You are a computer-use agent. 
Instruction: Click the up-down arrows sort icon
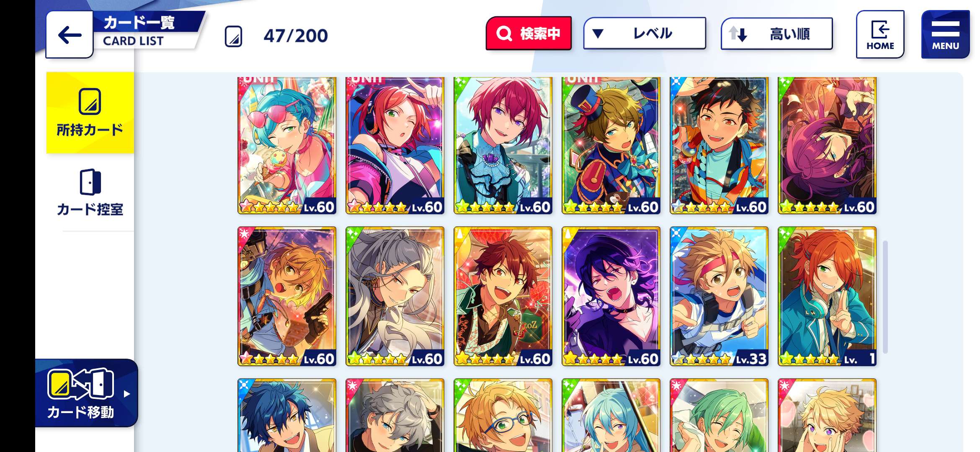pyautogui.click(x=738, y=34)
